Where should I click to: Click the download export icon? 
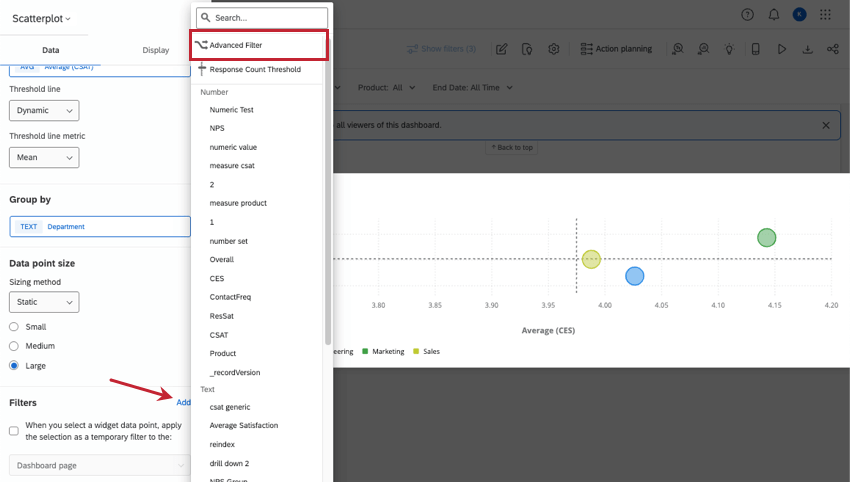pyautogui.click(x=807, y=49)
